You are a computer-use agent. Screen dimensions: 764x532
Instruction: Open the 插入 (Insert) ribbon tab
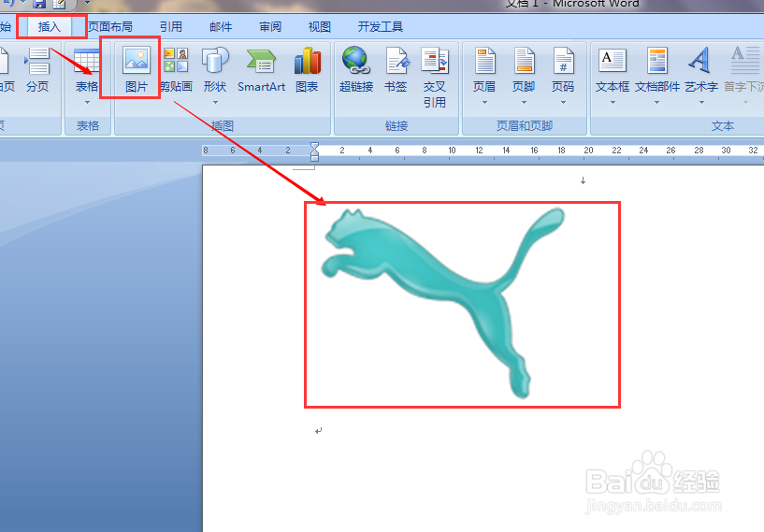[x=49, y=27]
